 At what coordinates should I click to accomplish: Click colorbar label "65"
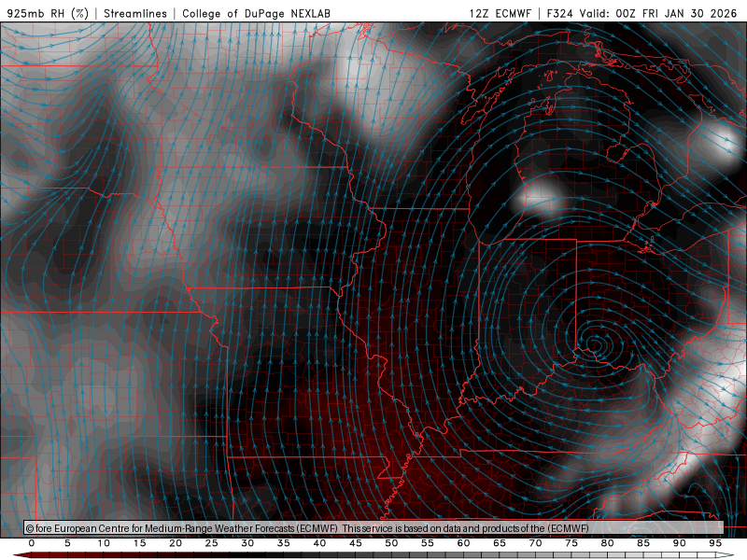point(500,543)
